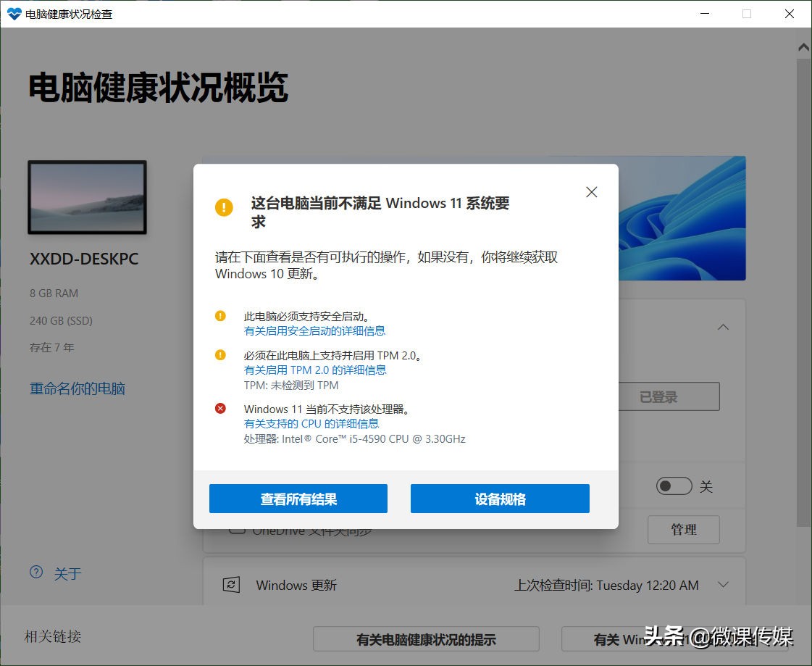Click the PC Health Check heart logo
This screenshot has height=666, width=812.
(14, 13)
